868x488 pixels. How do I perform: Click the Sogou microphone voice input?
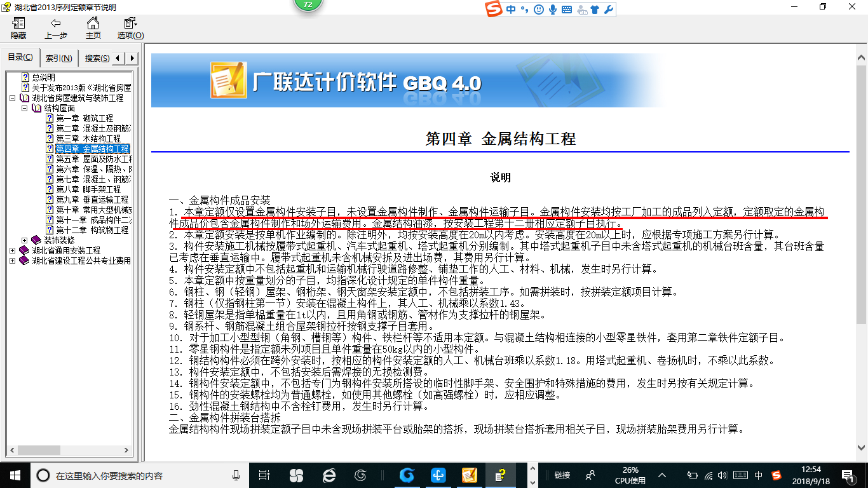click(553, 10)
